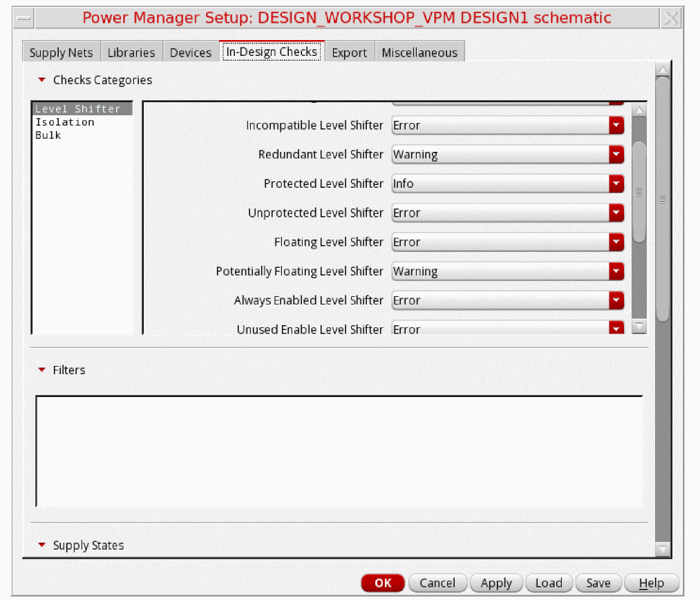Image resolution: width=700 pixels, height=600 pixels.
Task: Open Incompatible Level Shifter severity dropdown
Action: [x=508, y=126]
